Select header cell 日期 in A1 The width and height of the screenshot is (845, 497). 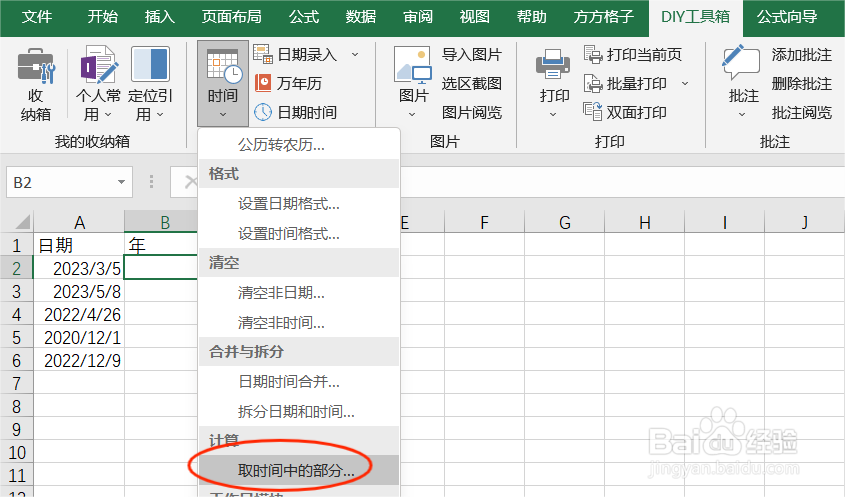coord(79,245)
